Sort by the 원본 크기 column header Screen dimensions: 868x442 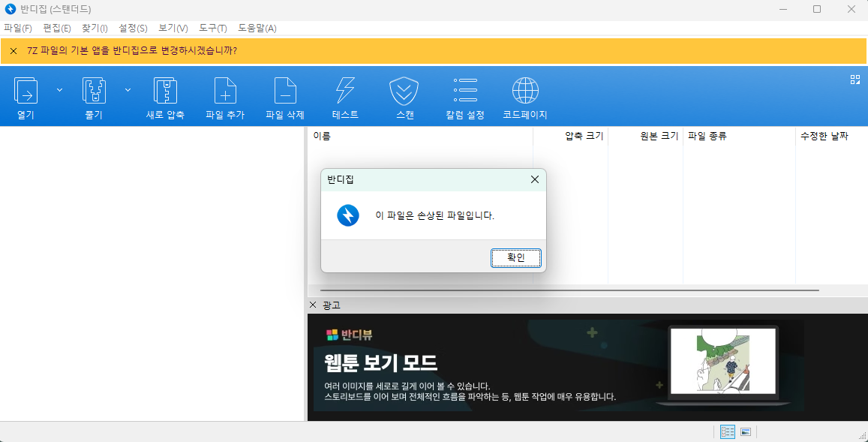pos(645,136)
